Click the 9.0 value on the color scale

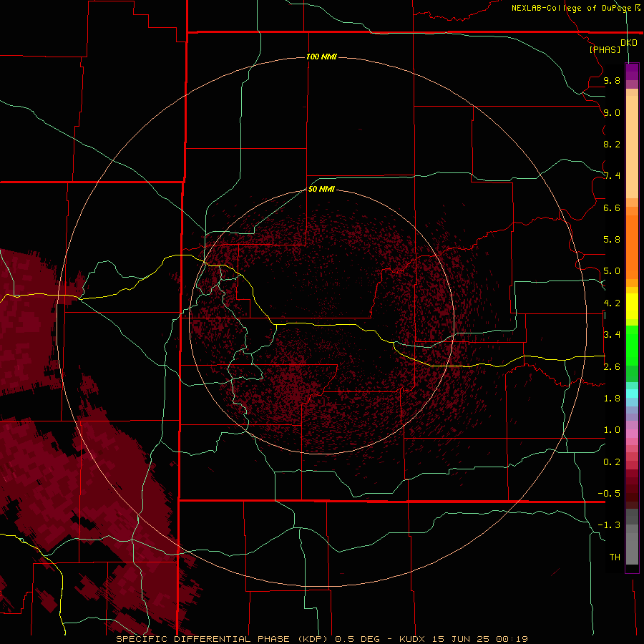tap(612, 113)
